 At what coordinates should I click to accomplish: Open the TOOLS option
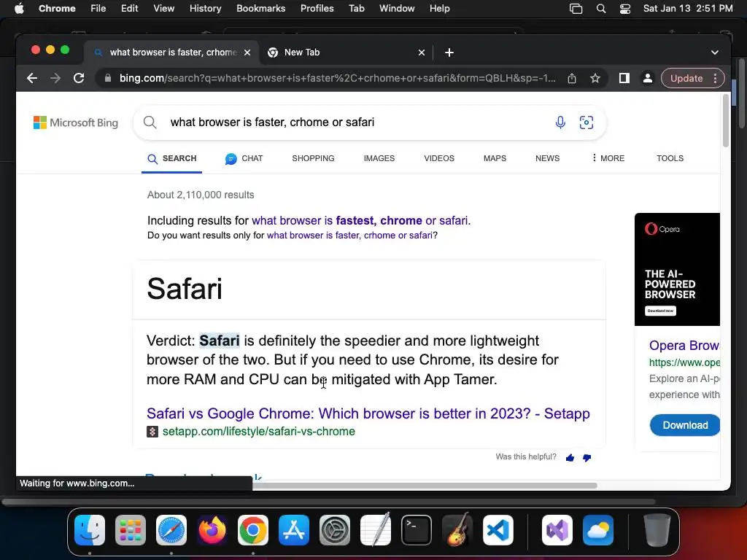pos(670,158)
